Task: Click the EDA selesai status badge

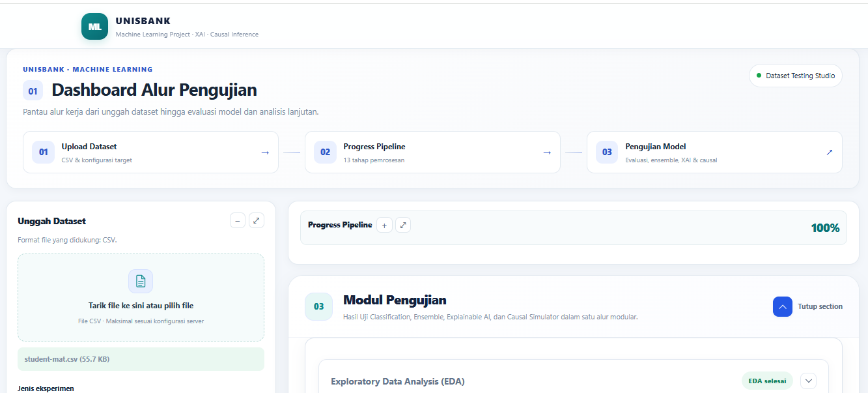Action: click(767, 381)
